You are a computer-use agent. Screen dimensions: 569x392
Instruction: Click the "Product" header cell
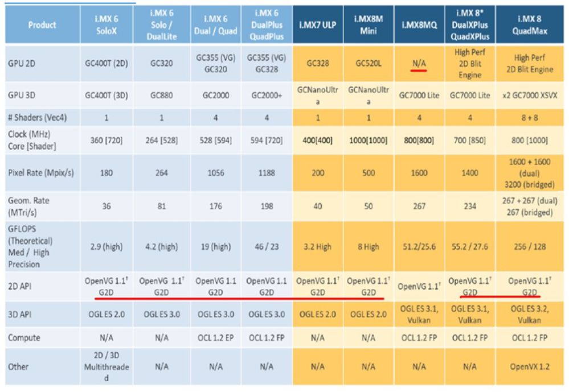(x=43, y=24)
